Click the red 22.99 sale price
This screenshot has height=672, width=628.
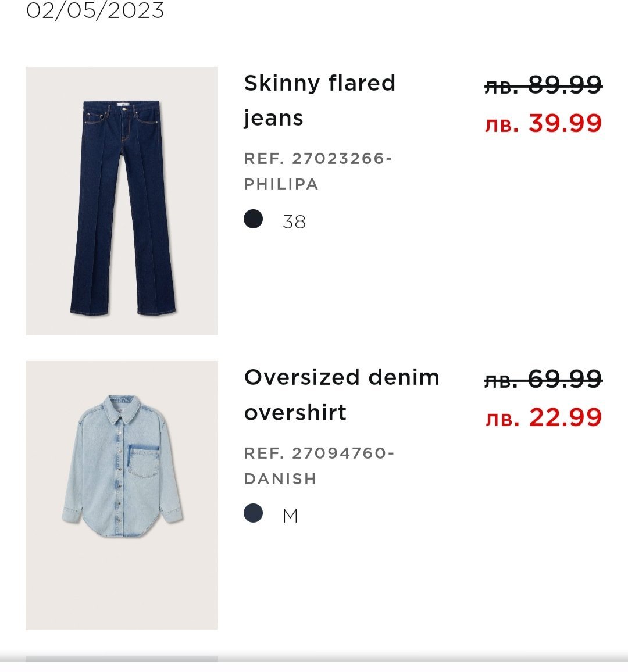[543, 417]
